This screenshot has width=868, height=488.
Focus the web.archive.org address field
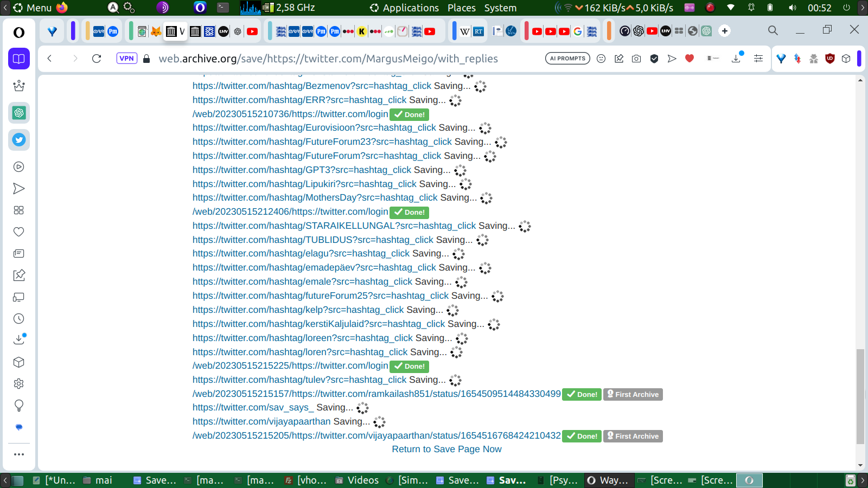328,59
